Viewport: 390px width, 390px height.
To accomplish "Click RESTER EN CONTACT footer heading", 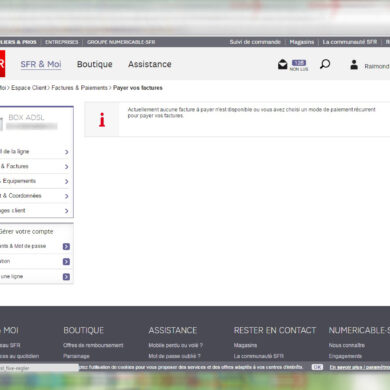I will (275, 330).
